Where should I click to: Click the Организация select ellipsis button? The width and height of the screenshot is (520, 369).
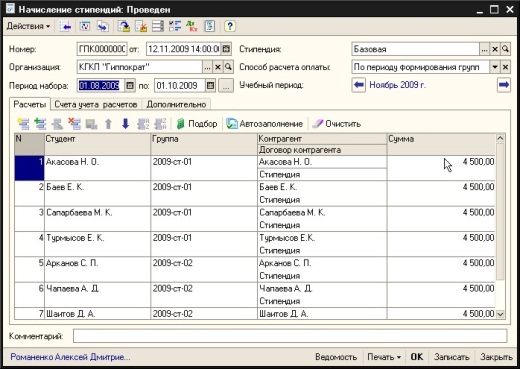(207, 67)
